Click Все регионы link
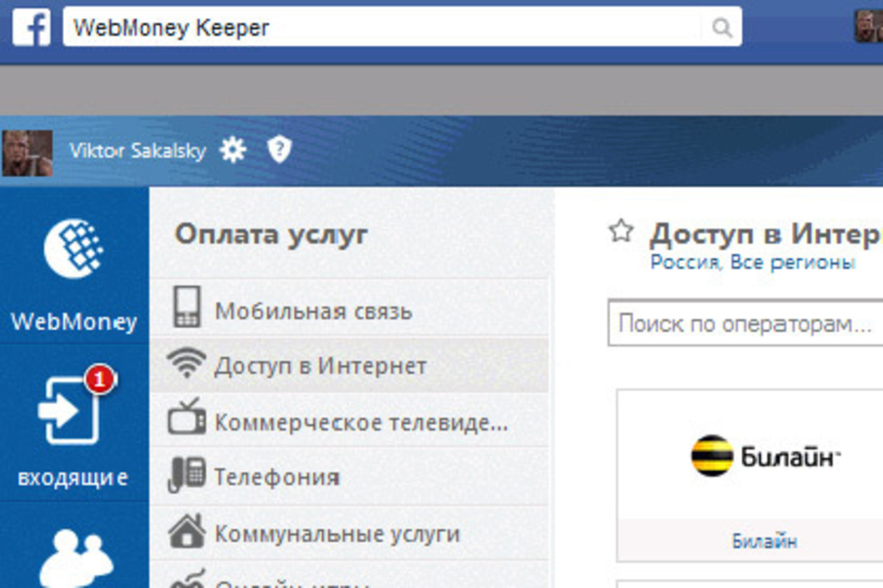 pyautogui.click(x=793, y=263)
